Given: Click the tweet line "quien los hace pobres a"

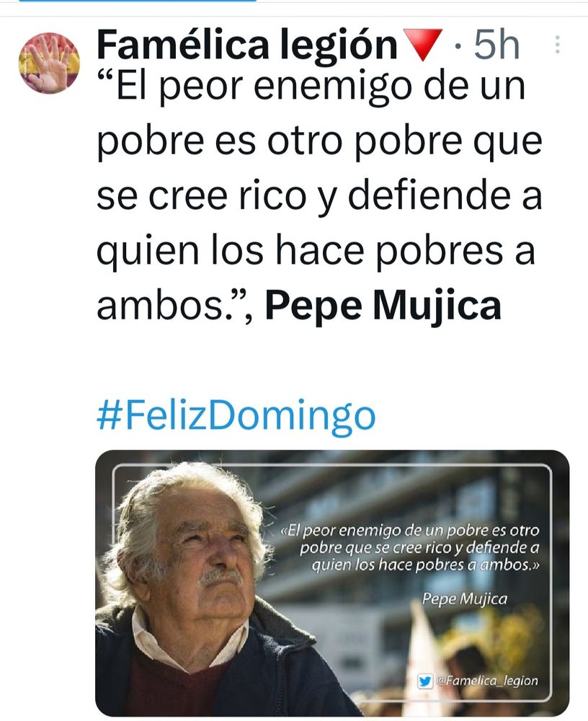Looking at the screenshot, I should point(316,252).
